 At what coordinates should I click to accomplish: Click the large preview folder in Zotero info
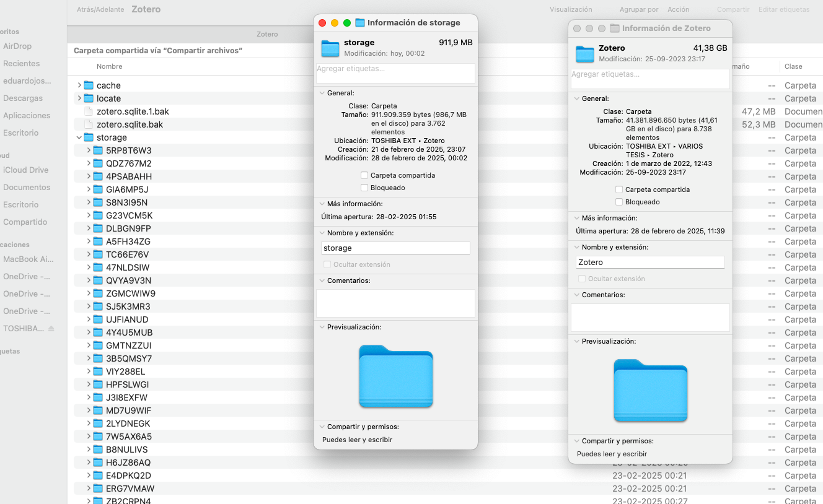point(651,390)
